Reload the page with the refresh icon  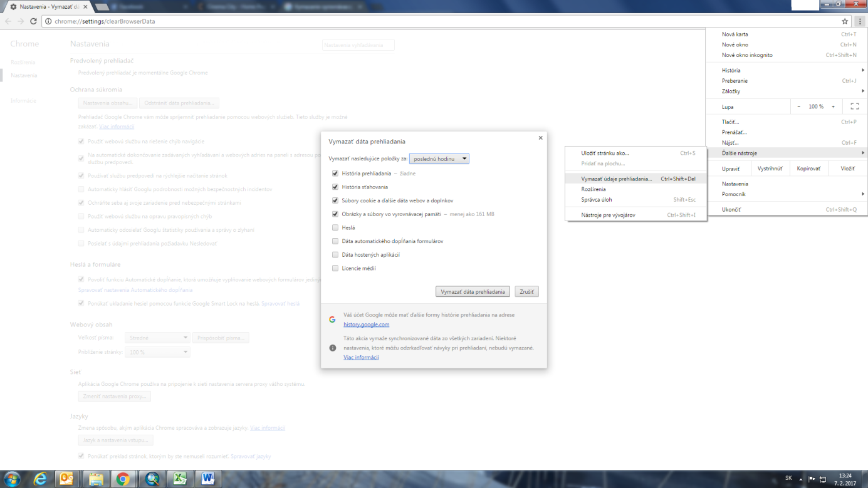[x=34, y=21]
